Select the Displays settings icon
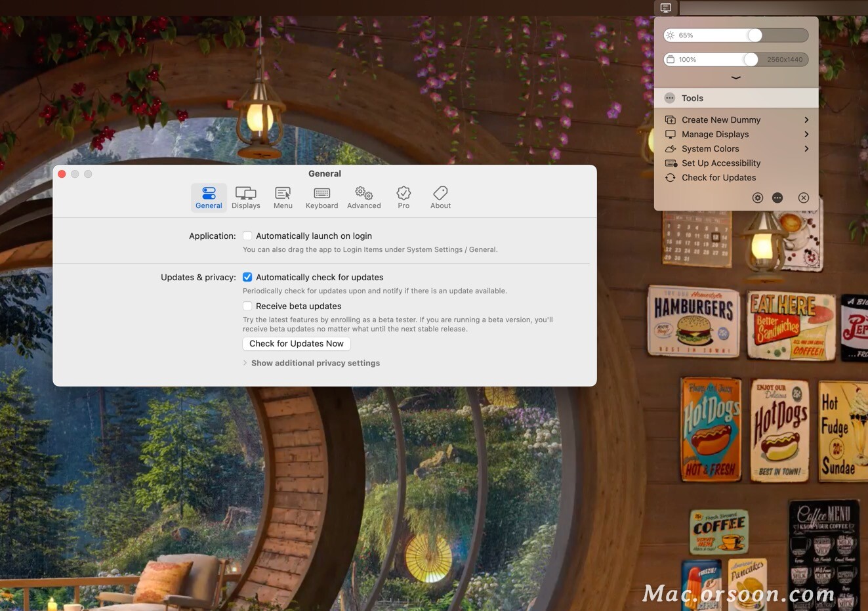 coord(245,193)
